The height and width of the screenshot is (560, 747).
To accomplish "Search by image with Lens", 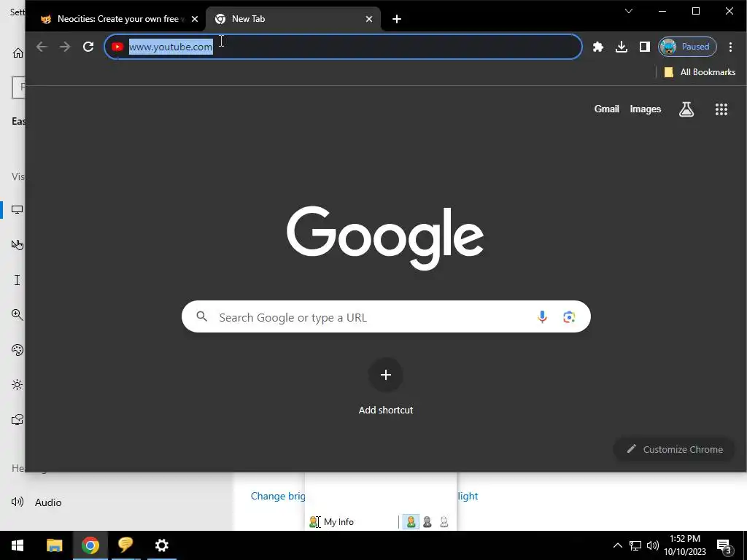I will click(569, 316).
